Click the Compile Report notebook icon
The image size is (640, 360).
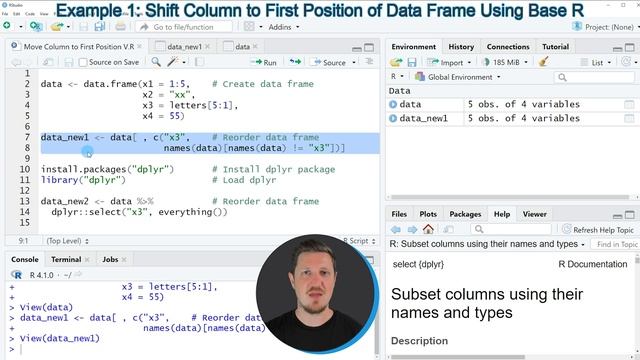[199, 62]
